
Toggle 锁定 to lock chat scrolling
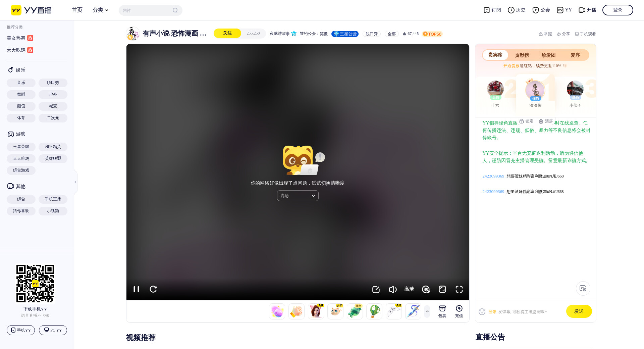[526, 121]
